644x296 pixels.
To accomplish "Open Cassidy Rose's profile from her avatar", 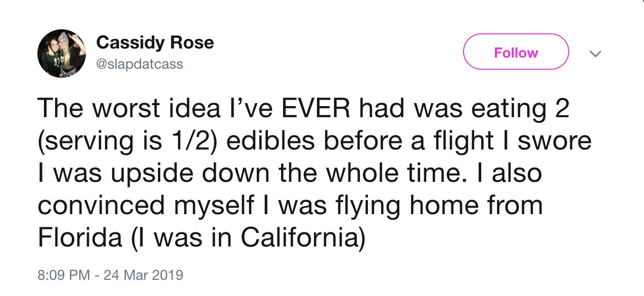I will (x=62, y=53).
